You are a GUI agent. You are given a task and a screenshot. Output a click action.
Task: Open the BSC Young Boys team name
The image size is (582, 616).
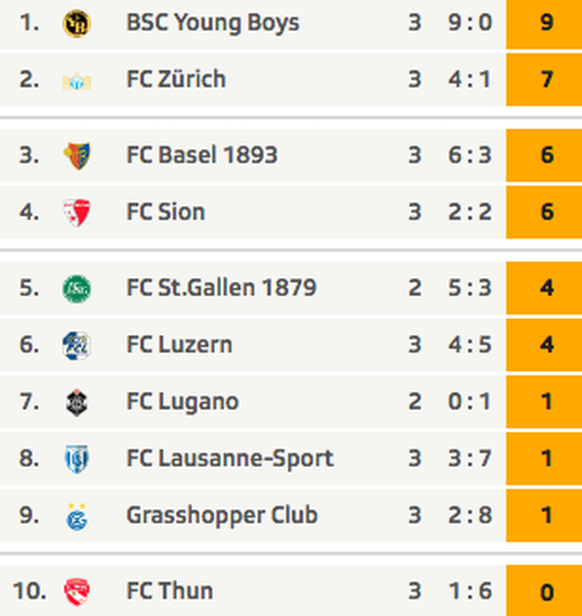pyautogui.click(x=213, y=23)
